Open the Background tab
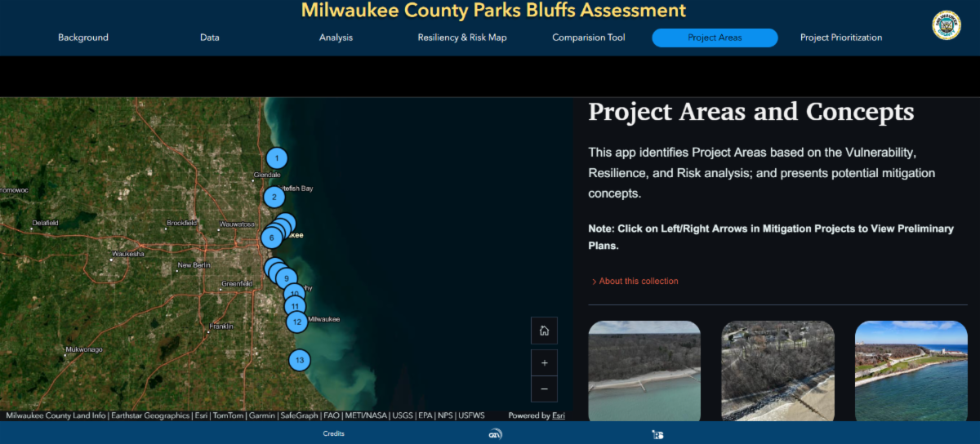Screen dimensions: 980x444 [83, 38]
